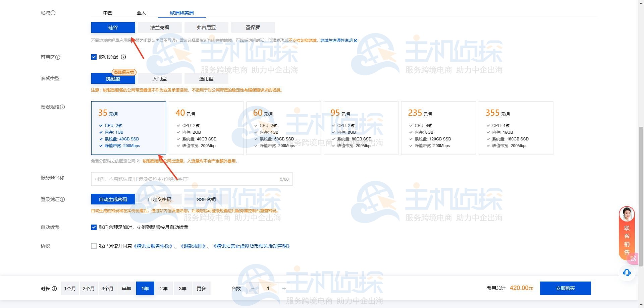Open the headset customer support icon
The height and width of the screenshot is (308, 644).
[627, 272]
